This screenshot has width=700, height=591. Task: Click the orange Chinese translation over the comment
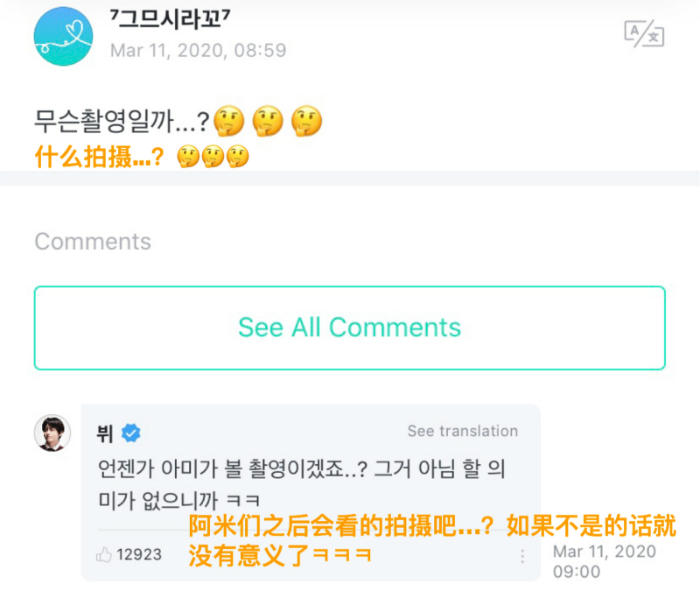point(431,540)
